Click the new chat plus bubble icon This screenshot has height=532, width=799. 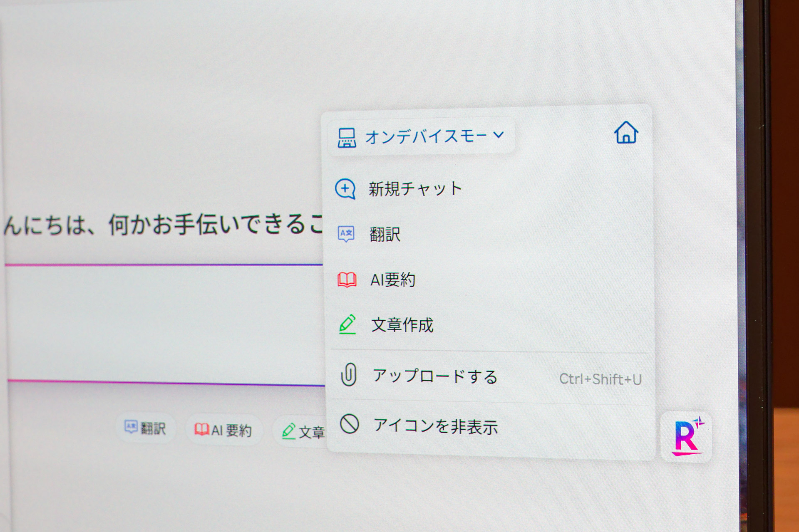345,189
